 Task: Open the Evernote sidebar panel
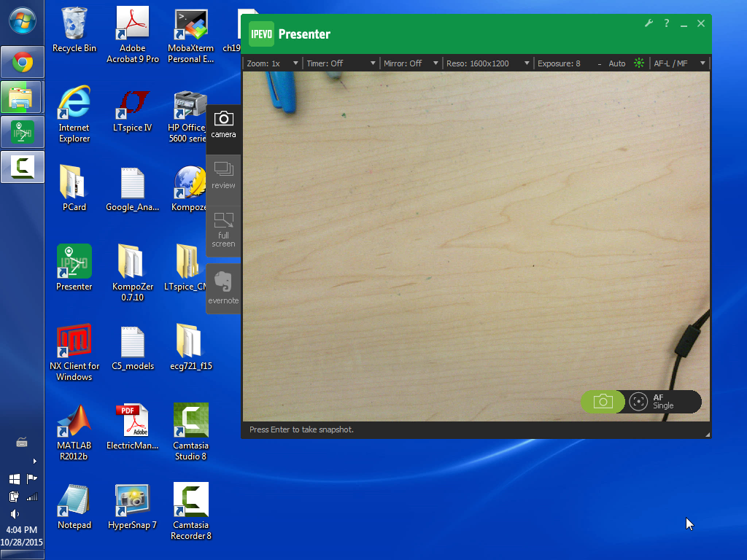(223, 289)
